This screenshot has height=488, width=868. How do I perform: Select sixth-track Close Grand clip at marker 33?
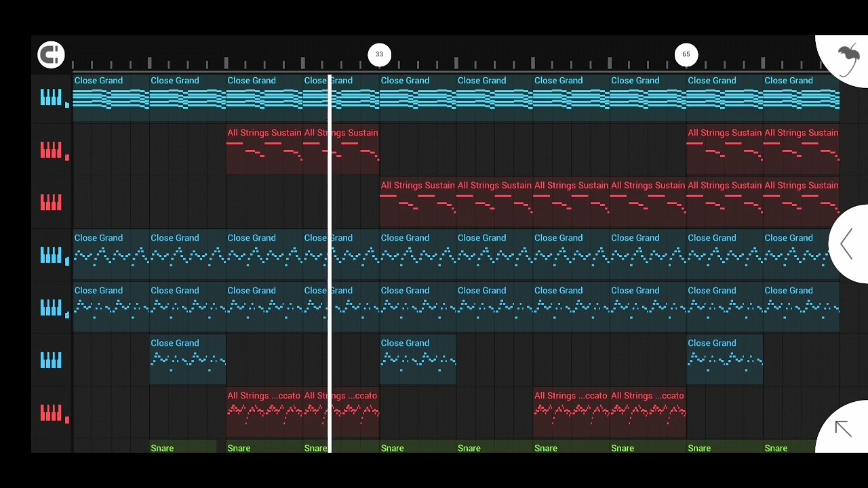[x=418, y=359]
